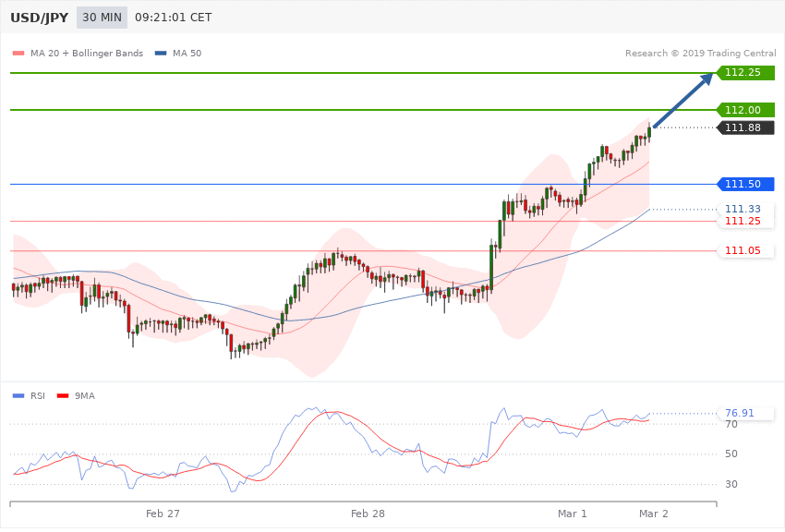Click the Research © 2019 Trading Central text
This screenshot has width=785, height=532.
700,53
